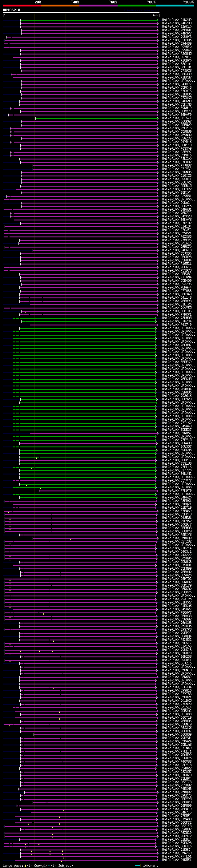Select subject label UniRef100_B0DCH5
The width and height of the screenshot is (197, 868).
177,450
